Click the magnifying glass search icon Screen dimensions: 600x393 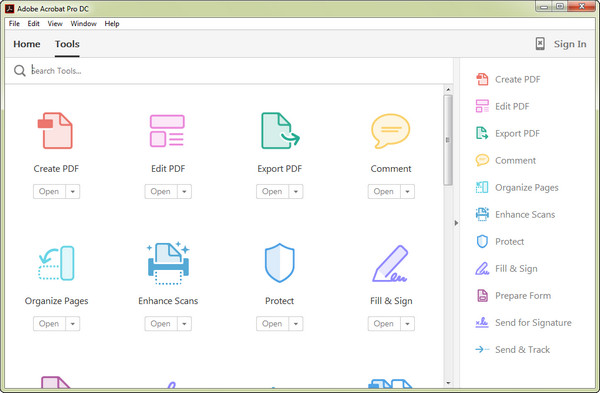20,70
